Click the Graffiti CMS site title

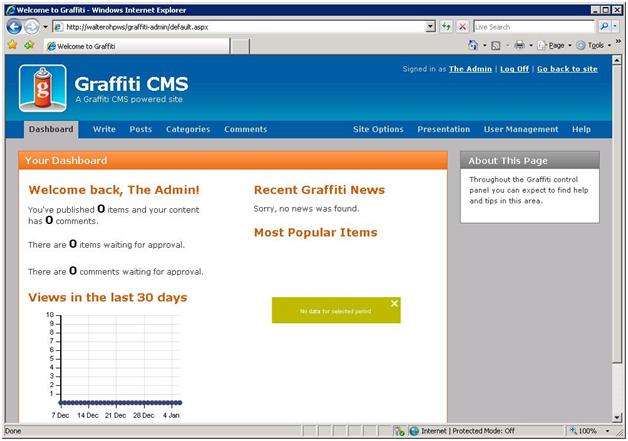131,85
